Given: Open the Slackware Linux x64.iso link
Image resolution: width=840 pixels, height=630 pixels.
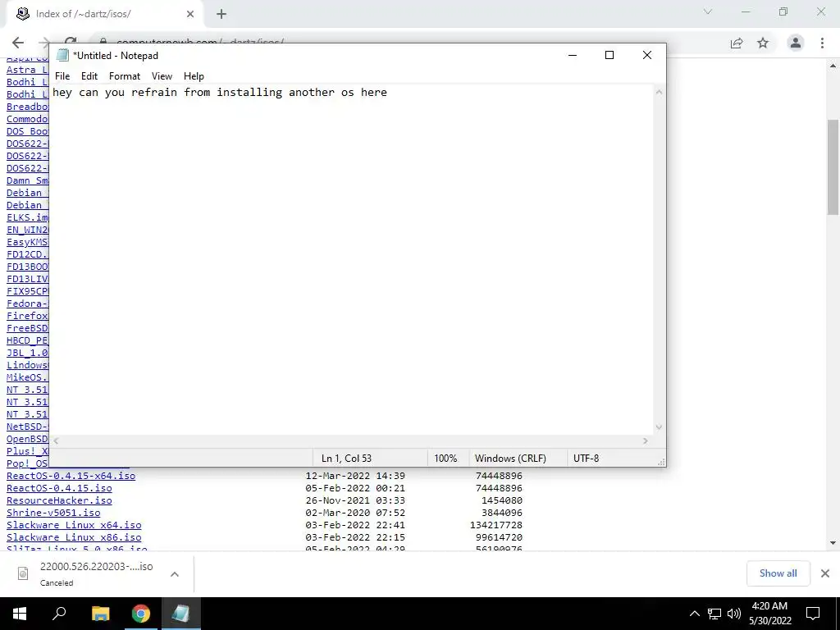Looking at the screenshot, I should 74,525.
